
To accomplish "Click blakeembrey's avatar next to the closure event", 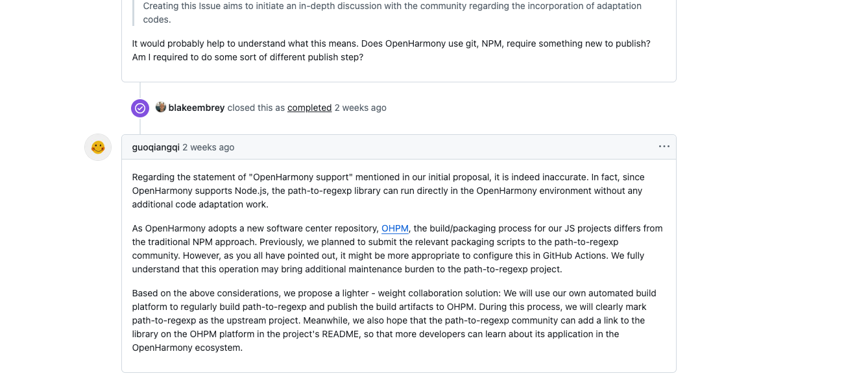I will tap(160, 107).
